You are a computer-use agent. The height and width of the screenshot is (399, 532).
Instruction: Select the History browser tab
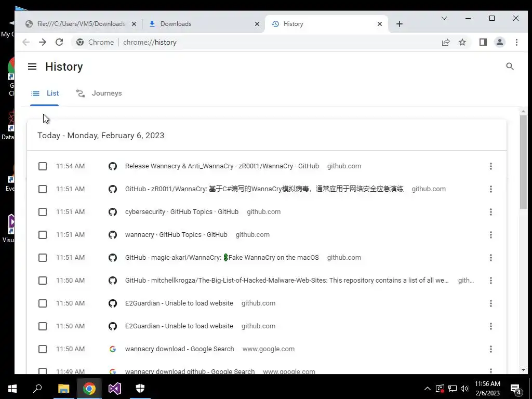(326, 24)
